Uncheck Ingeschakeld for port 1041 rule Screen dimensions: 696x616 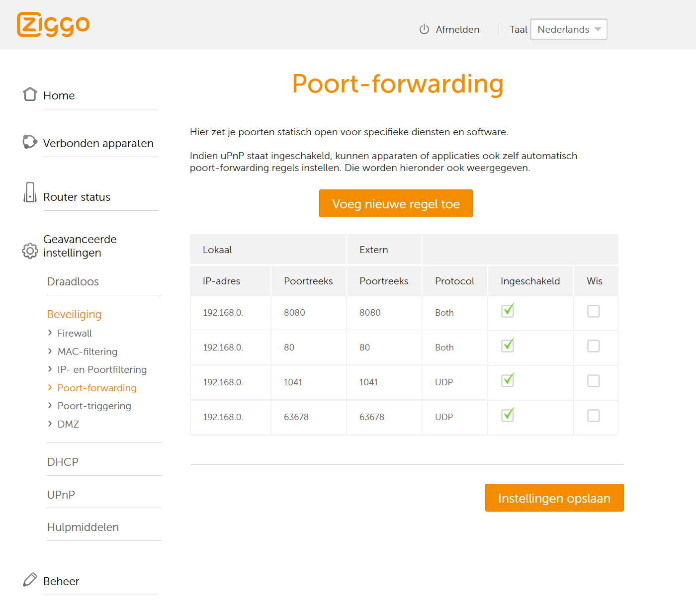coord(508,381)
